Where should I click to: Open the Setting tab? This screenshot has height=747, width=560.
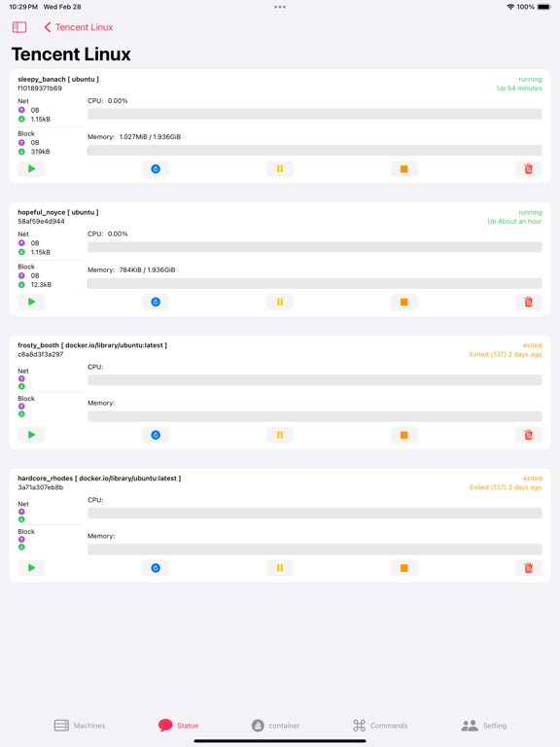click(x=484, y=726)
